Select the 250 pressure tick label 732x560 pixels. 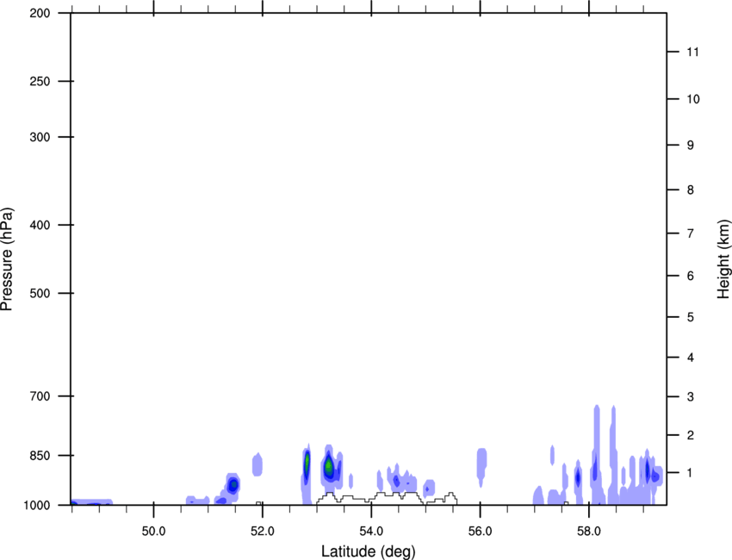click(40, 81)
